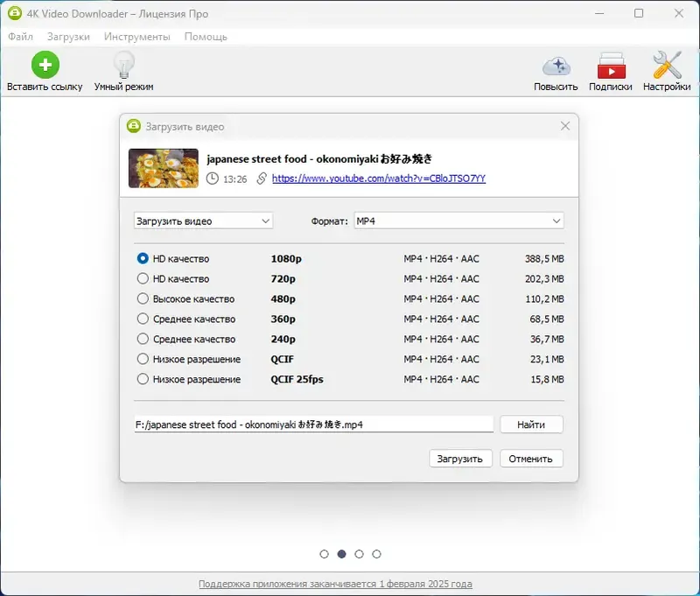The height and width of the screenshot is (596, 700).
Task: Click MP4 · H264 · AAC in 1080p row
Action: (x=441, y=258)
